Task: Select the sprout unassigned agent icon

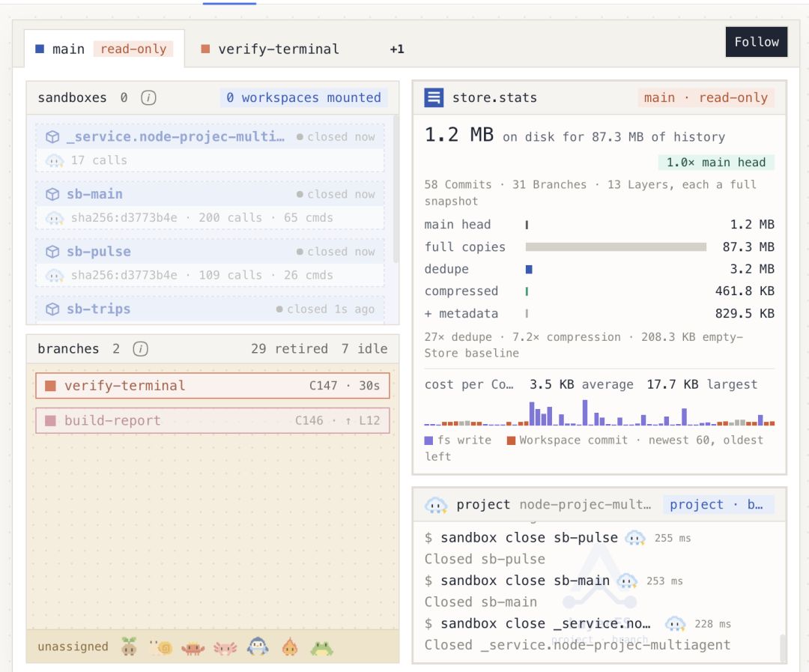Action: 129,647
